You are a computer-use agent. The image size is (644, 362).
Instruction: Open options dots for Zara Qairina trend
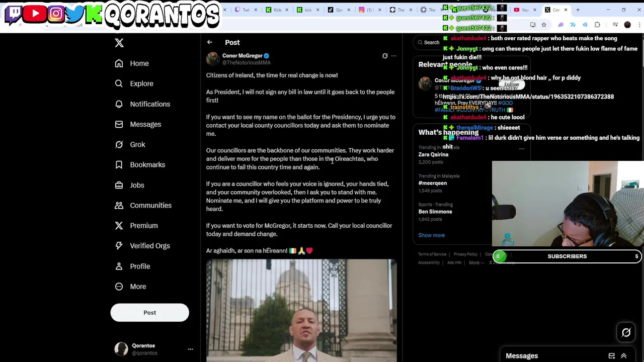pyautogui.click(x=522, y=148)
